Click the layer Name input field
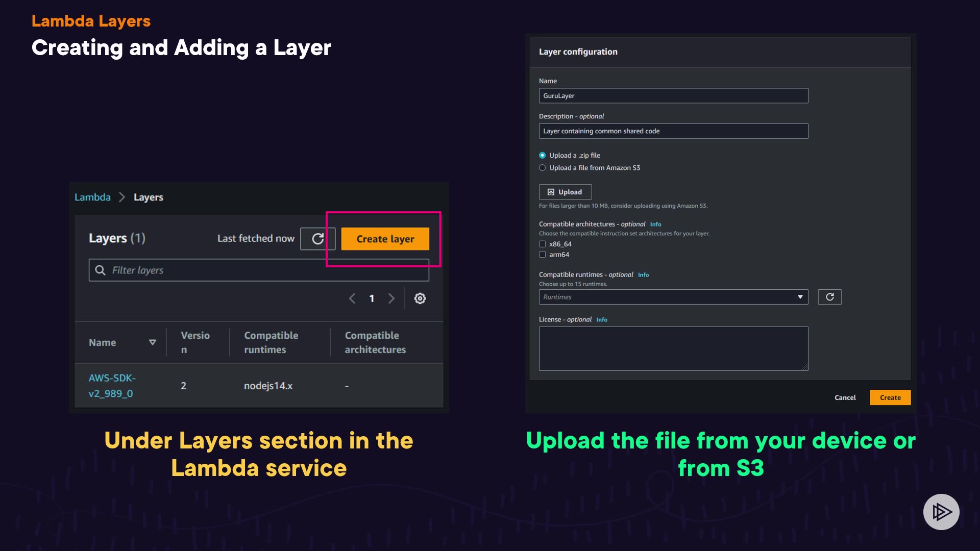980x551 pixels. tap(673, 96)
